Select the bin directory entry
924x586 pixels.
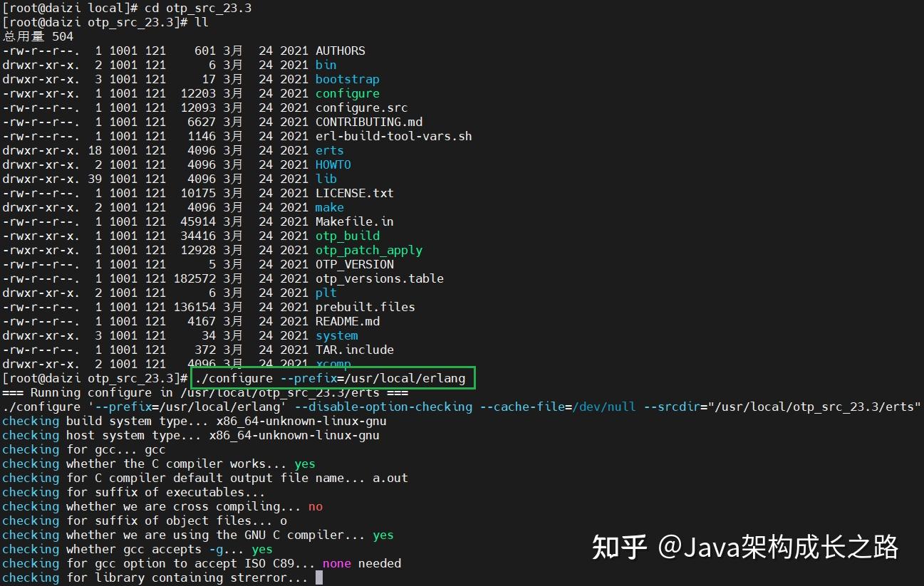click(326, 65)
